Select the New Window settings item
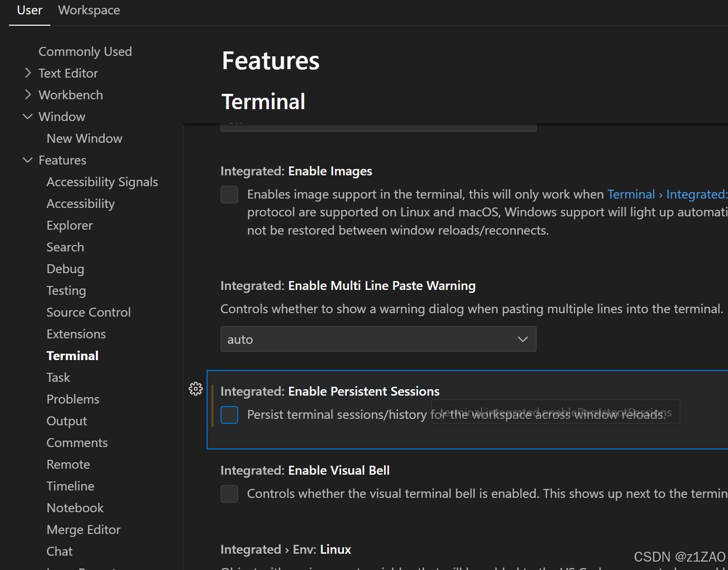The height and width of the screenshot is (570, 728). 84,138
